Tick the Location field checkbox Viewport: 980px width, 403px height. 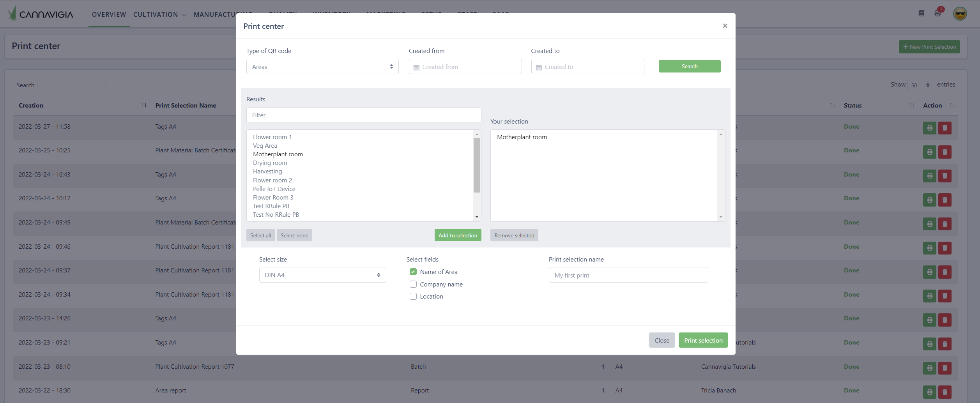[413, 296]
